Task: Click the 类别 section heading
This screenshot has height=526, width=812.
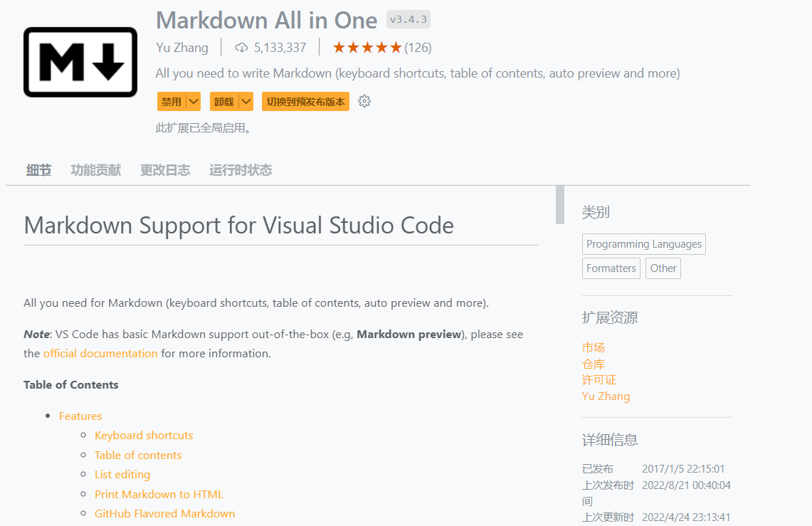Action: click(x=596, y=212)
